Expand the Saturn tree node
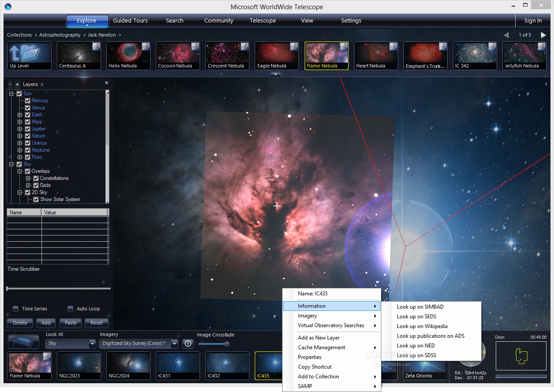The height and width of the screenshot is (392, 554). point(20,136)
